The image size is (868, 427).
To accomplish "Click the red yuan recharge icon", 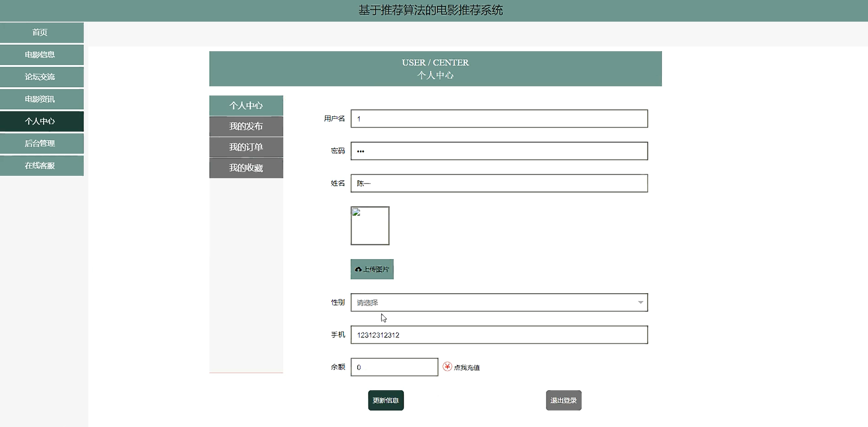I will 447,367.
